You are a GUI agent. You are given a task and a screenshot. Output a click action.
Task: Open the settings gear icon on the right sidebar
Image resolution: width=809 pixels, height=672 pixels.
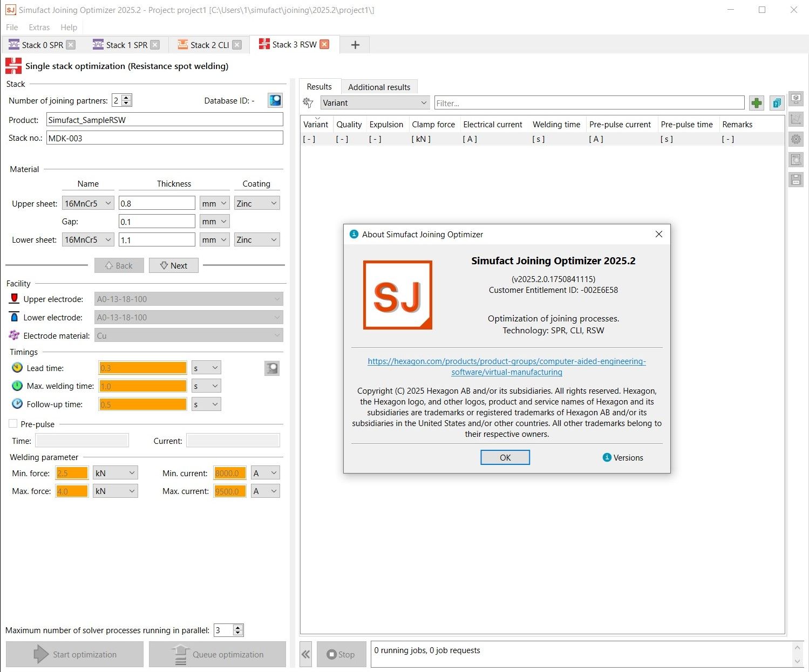796,139
